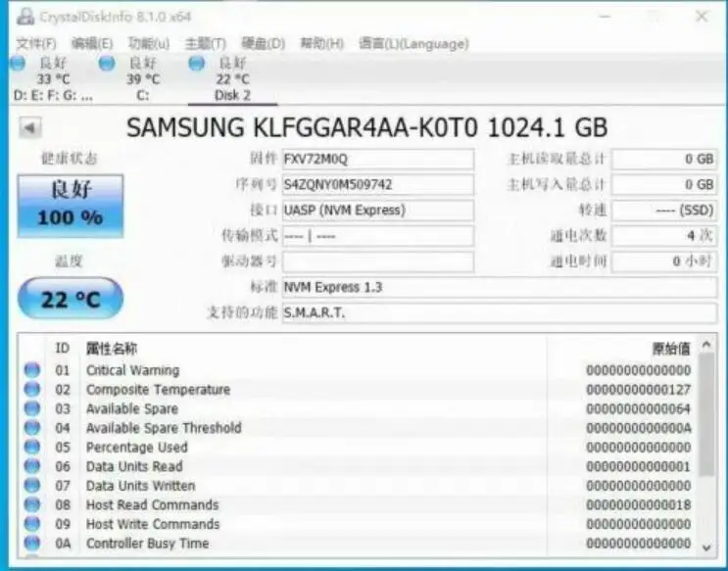Screen dimensions: 728x571
Task: Open the 帮助(H) menu
Action: point(321,44)
